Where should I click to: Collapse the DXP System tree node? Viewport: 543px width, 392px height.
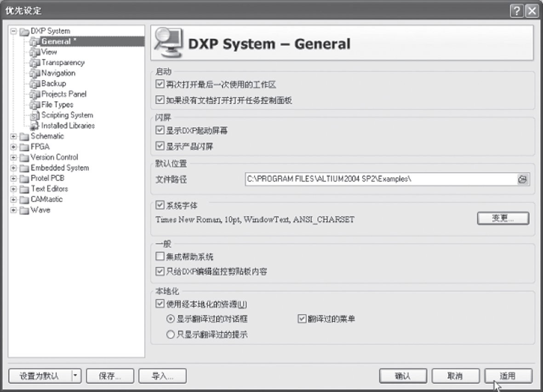pos(13,32)
